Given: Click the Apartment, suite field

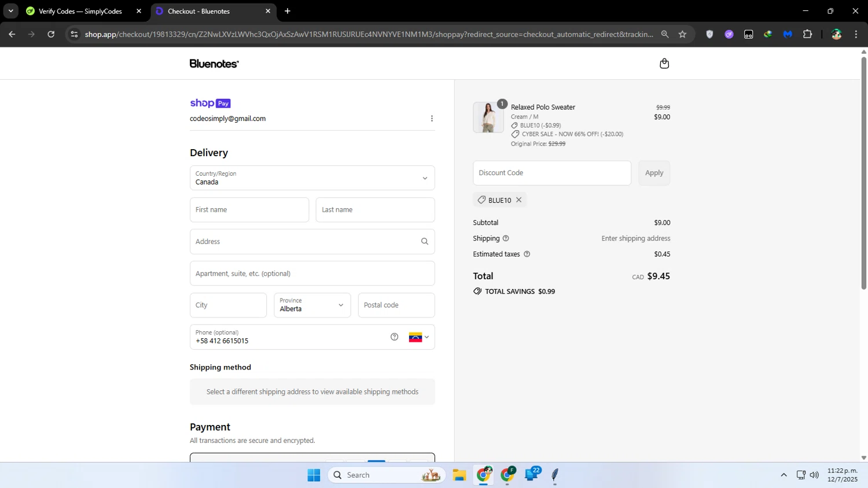Looking at the screenshot, I should click(312, 273).
